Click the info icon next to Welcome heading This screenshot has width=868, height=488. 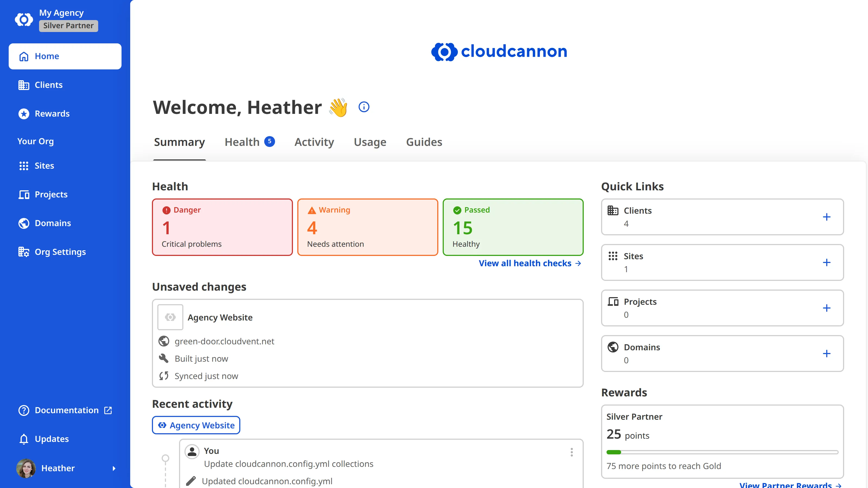tap(364, 107)
